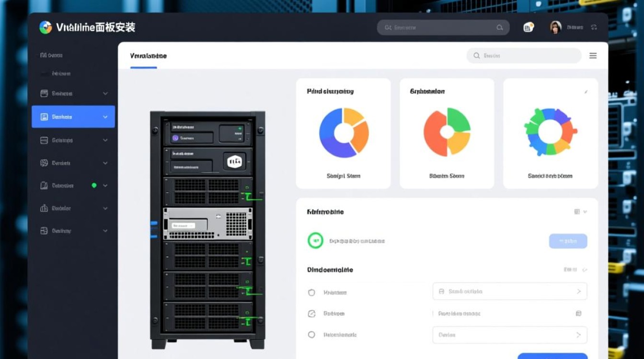The height and width of the screenshot is (359, 644).
Task: Select the clock icon option in settings list
Action: [311, 314]
